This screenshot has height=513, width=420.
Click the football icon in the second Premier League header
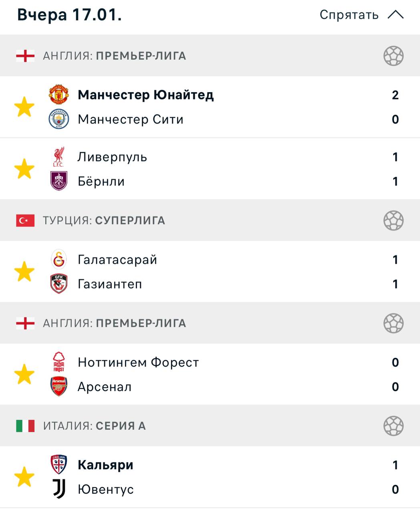[x=393, y=323]
